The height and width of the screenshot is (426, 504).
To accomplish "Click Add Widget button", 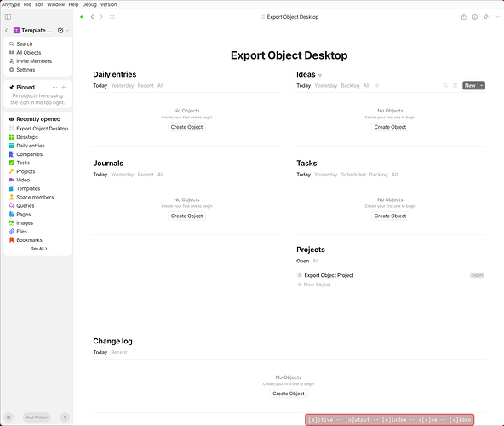I will [37, 417].
